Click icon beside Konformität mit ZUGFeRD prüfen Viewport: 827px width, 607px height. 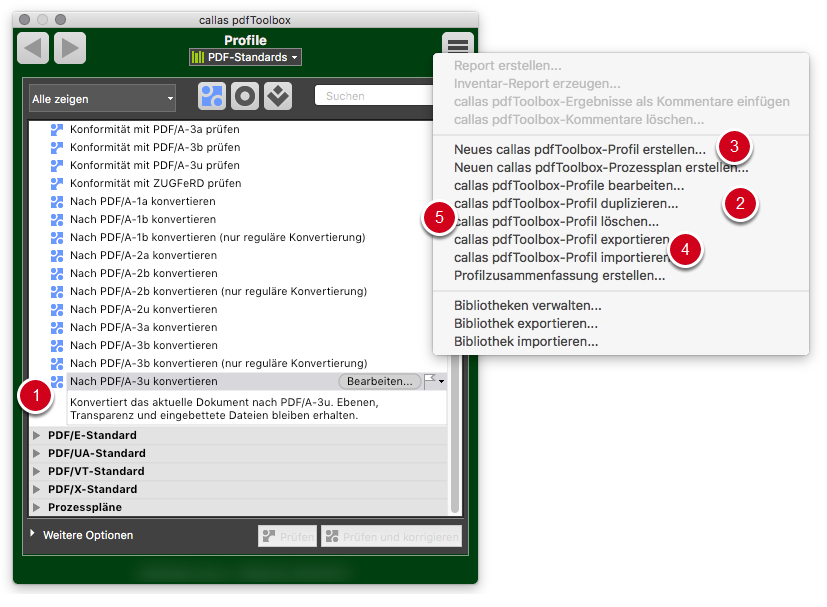click(x=56, y=184)
